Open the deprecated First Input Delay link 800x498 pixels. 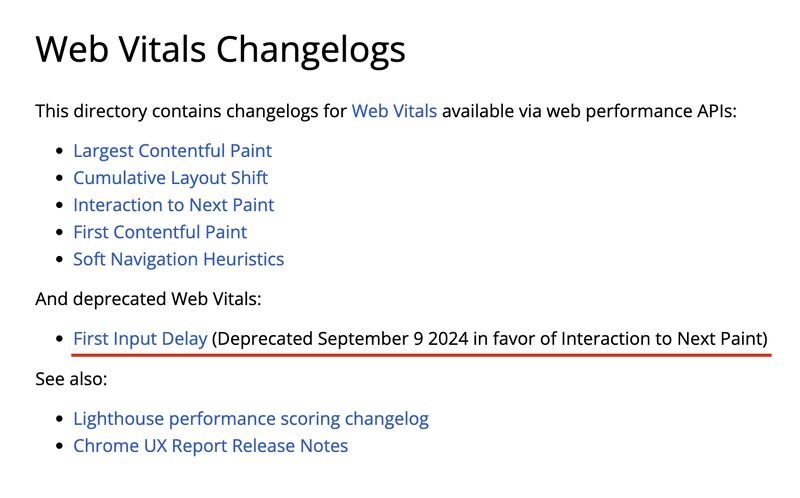tap(140, 338)
